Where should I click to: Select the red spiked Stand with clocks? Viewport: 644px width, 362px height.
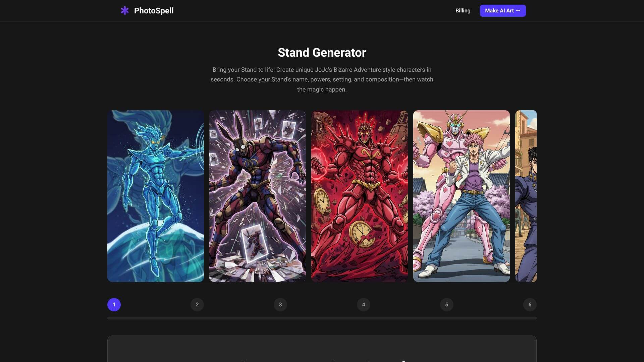pyautogui.click(x=359, y=196)
